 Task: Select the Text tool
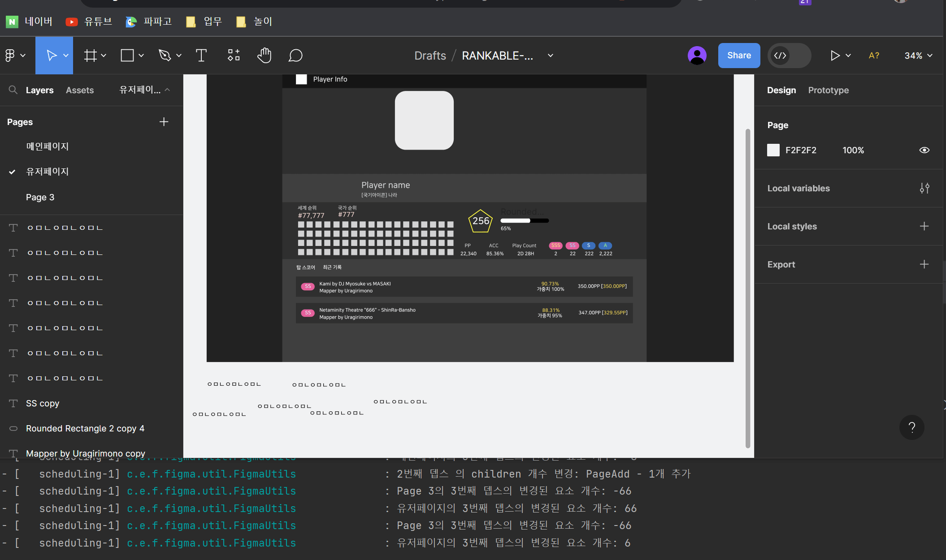pos(200,55)
